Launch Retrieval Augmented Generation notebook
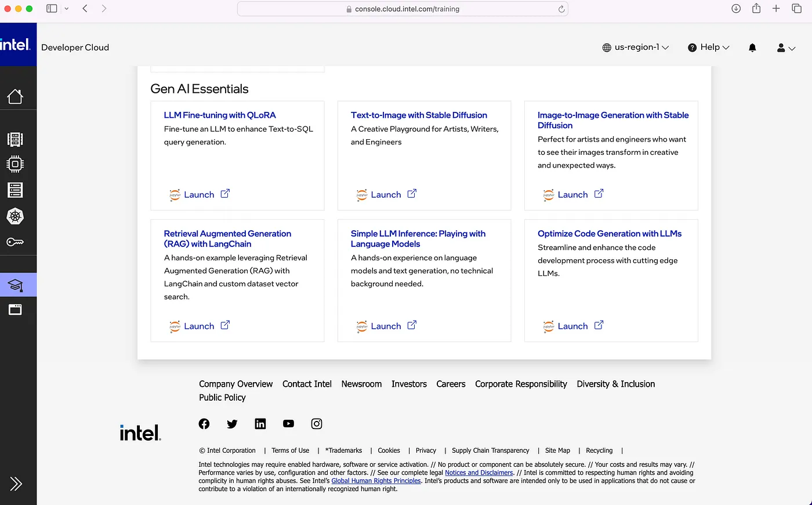The width and height of the screenshot is (812, 505). 199,326
